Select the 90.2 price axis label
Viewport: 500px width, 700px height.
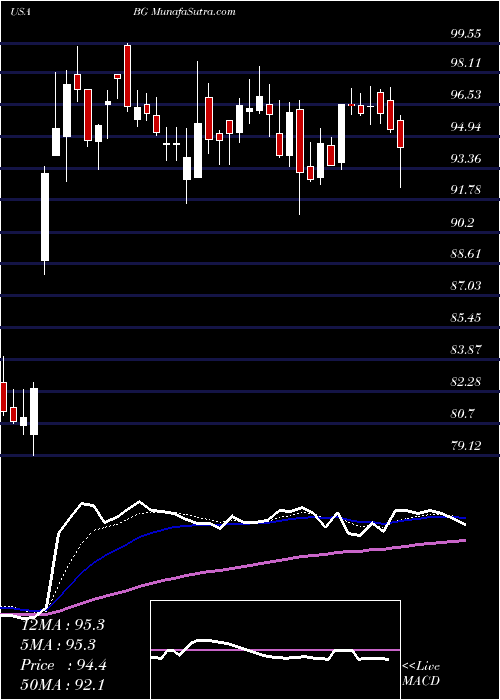462,222
